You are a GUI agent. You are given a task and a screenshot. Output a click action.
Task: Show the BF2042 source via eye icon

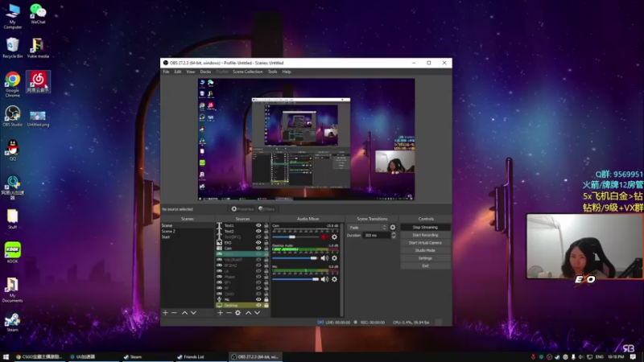coord(258,265)
